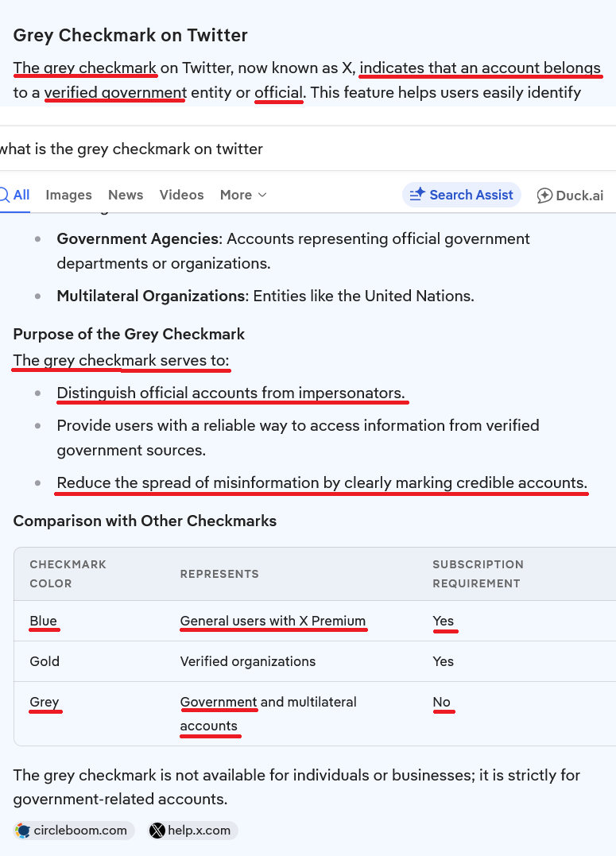Switch to the All results tab
This screenshot has width=616, height=856.
(15, 195)
